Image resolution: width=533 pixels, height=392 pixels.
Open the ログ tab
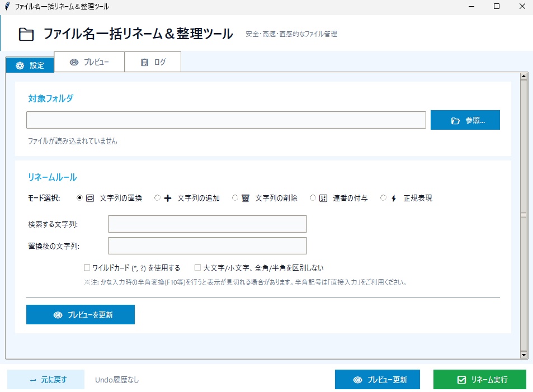pos(153,62)
